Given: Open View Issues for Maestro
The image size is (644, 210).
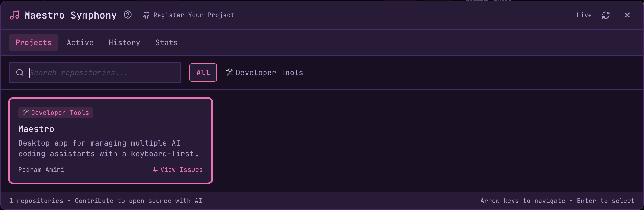Looking at the screenshot, I should tap(181, 170).
